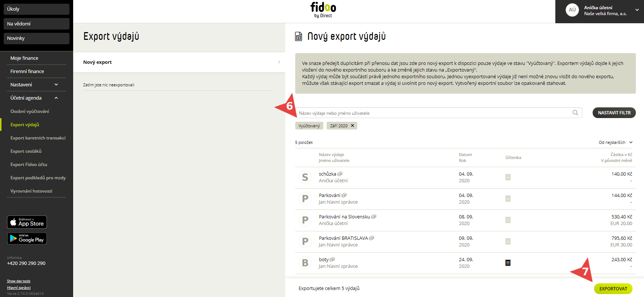Open Export karetních transakcí menu item

click(x=38, y=138)
